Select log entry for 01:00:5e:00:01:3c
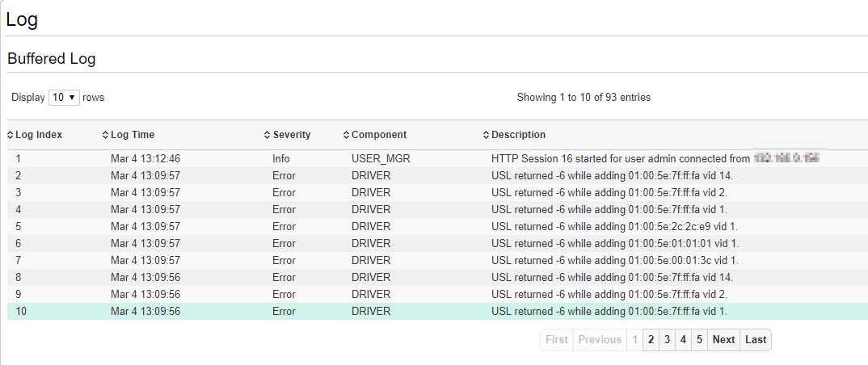The image size is (868, 365). [x=614, y=261]
